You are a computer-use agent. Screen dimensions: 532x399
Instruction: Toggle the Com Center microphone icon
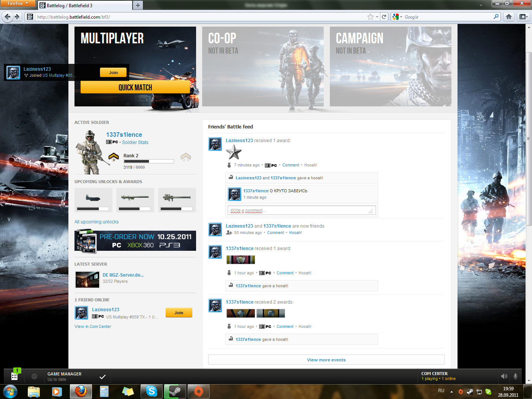[x=515, y=376]
